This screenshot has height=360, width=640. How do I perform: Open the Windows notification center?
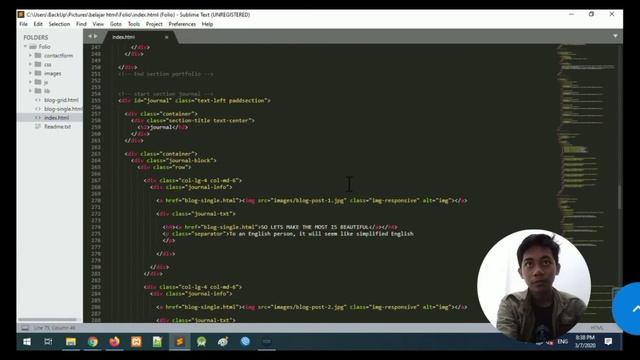click(x=608, y=342)
